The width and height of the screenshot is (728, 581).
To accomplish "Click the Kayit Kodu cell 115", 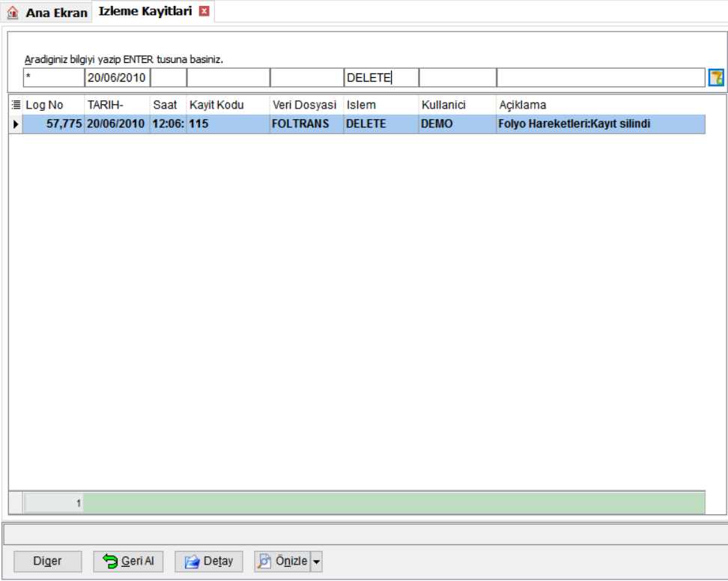I will [228, 124].
